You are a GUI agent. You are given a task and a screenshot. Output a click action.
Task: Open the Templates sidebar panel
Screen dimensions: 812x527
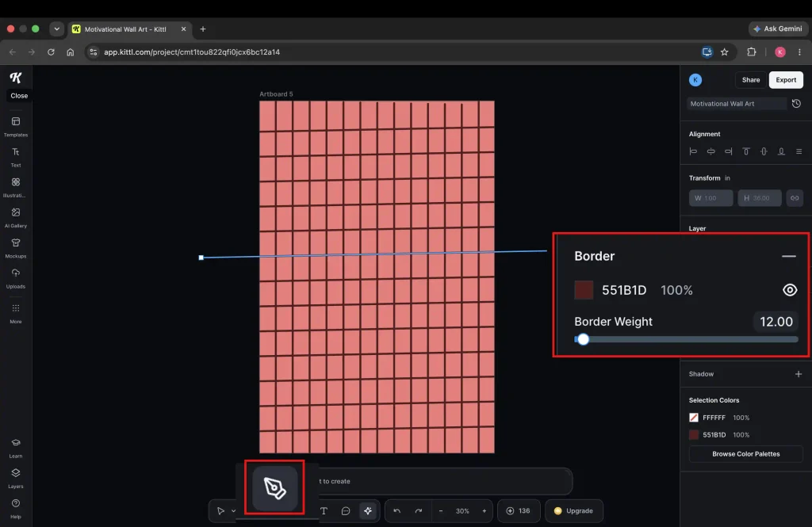(16, 126)
